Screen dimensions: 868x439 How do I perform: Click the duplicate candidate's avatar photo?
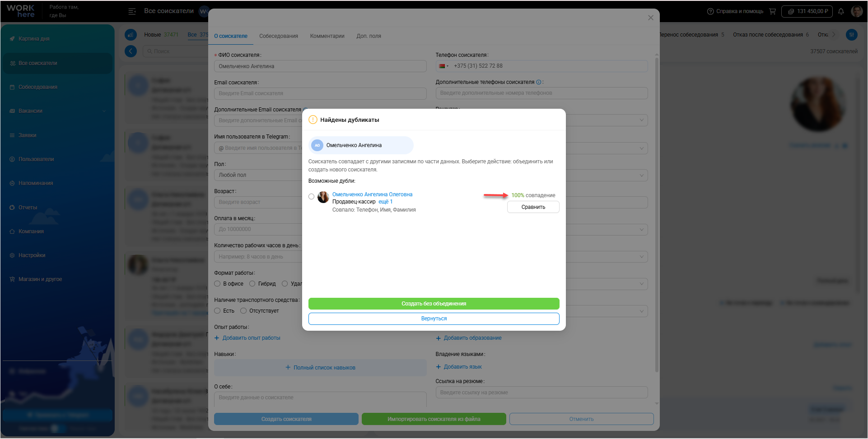tap(323, 197)
